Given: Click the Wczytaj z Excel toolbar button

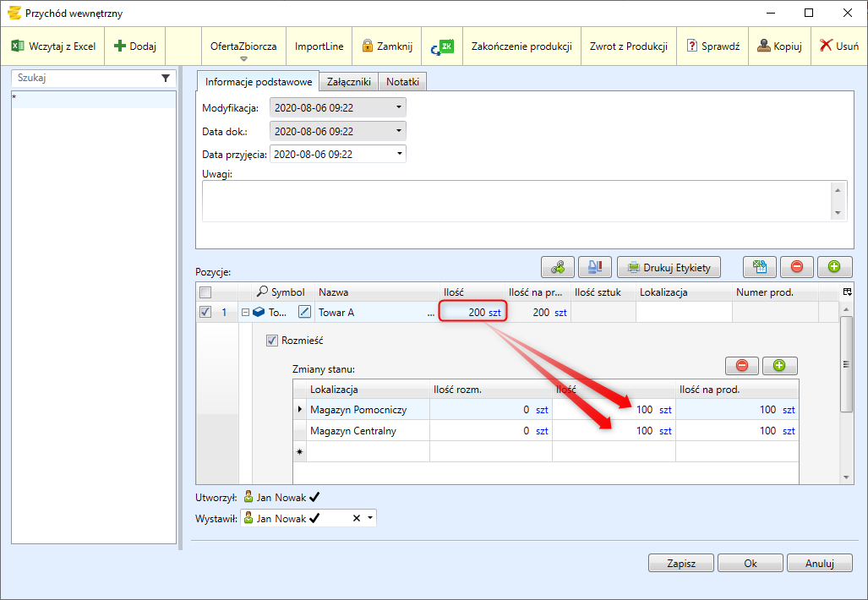Looking at the screenshot, I should point(53,46).
